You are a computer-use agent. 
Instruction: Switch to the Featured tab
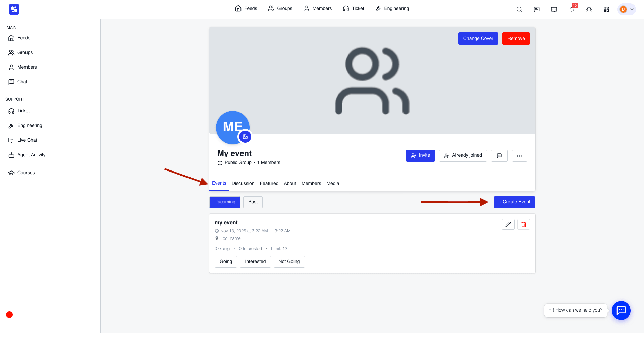269,184
